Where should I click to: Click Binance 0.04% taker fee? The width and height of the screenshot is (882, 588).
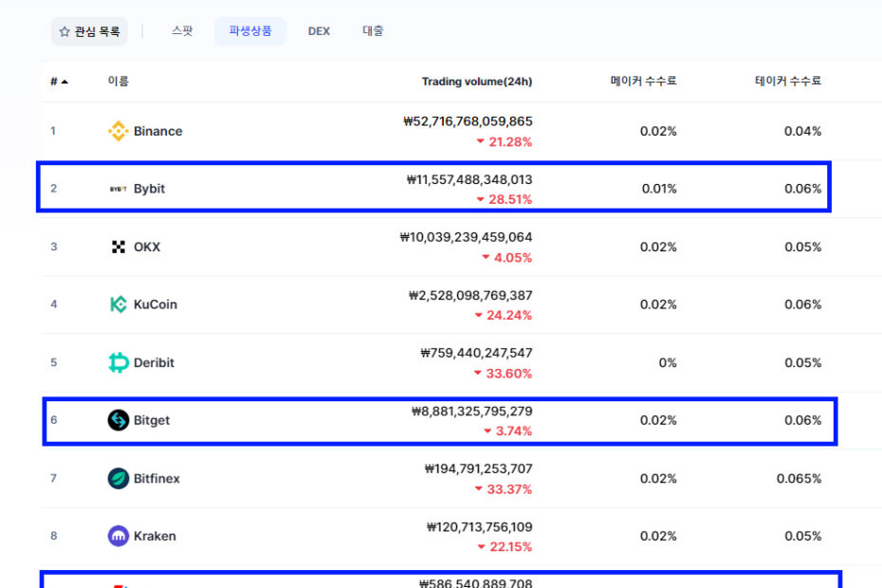pos(802,132)
